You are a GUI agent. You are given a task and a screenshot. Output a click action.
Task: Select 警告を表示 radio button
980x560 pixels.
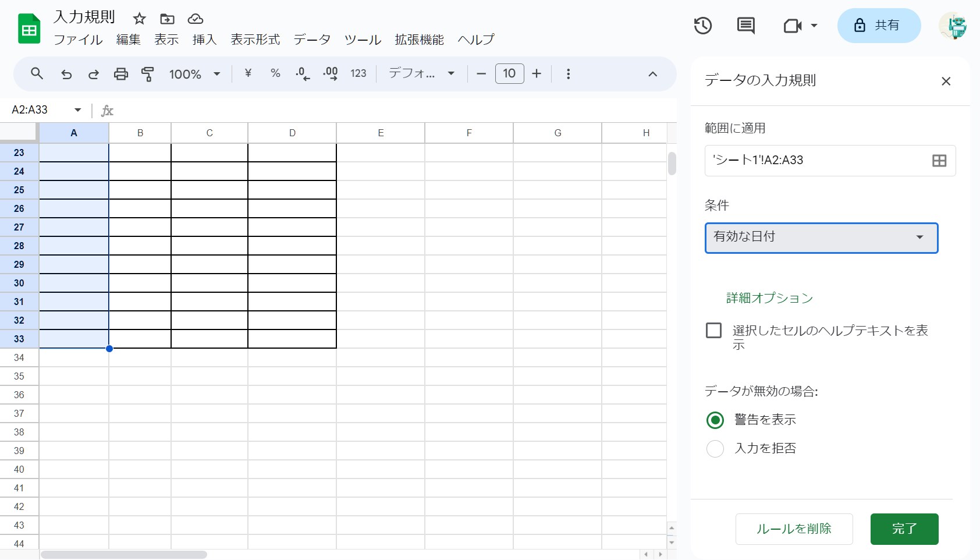[715, 420]
